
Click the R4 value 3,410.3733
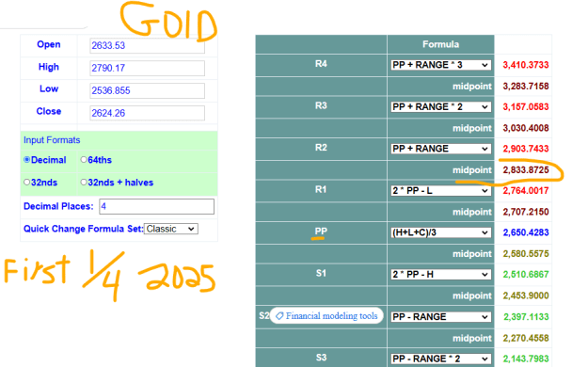526,65
